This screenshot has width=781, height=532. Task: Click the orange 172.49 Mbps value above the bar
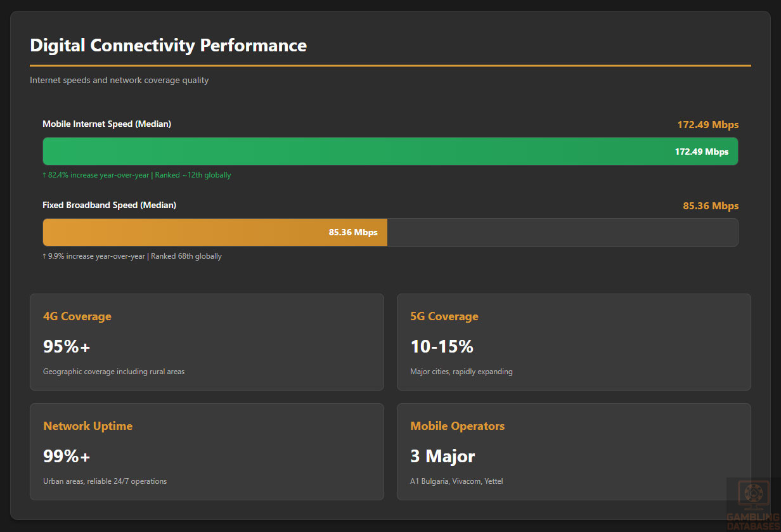[x=707, y=125]
